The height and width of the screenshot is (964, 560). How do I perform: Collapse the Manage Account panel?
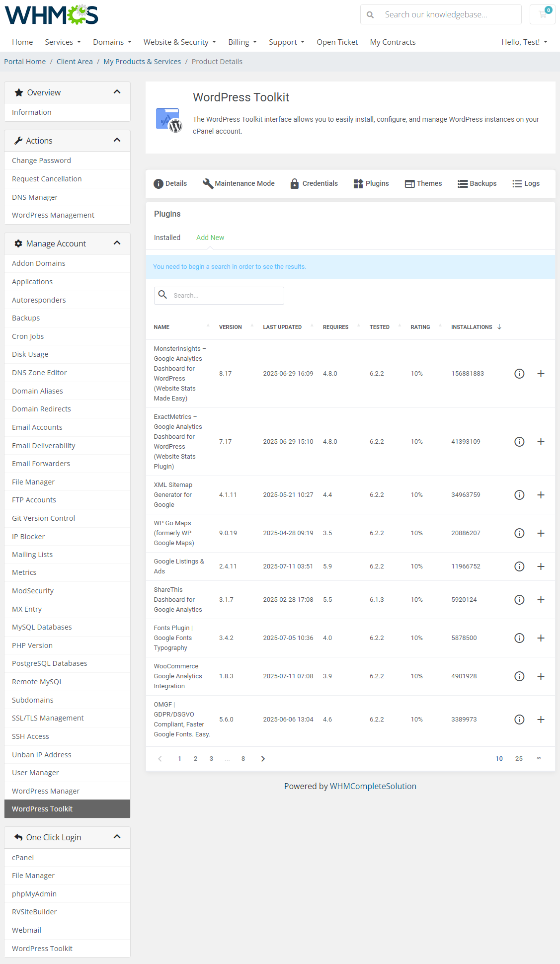click(x=117, y=243)
